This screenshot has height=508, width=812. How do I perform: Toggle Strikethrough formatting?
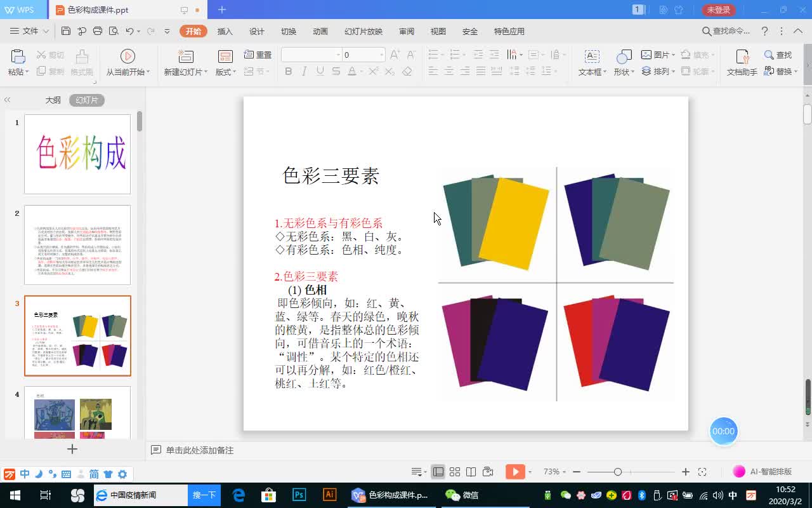pyautogui.click(x=336, y=71)
